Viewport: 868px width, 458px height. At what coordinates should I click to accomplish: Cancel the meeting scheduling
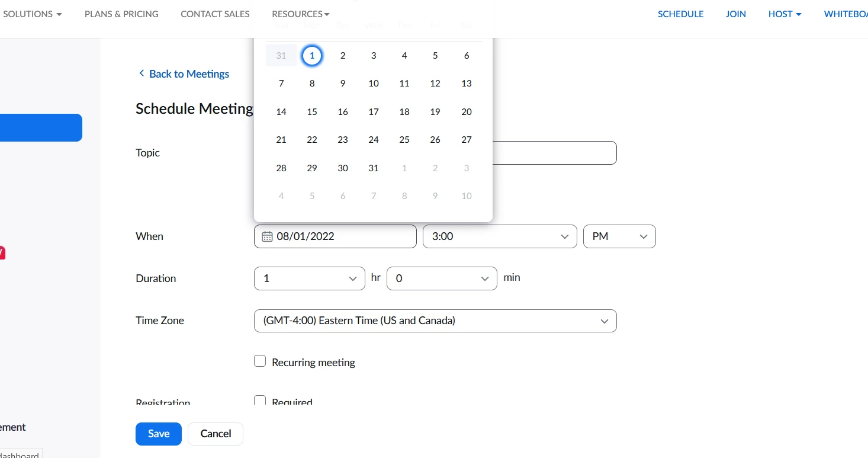pos(216,434)
